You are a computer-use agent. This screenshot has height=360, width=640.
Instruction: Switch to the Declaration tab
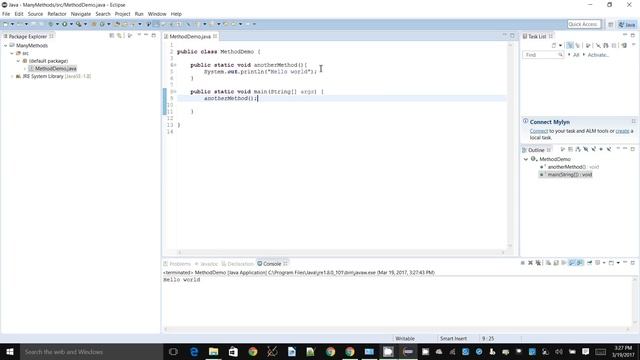click(x=238, y=264)
